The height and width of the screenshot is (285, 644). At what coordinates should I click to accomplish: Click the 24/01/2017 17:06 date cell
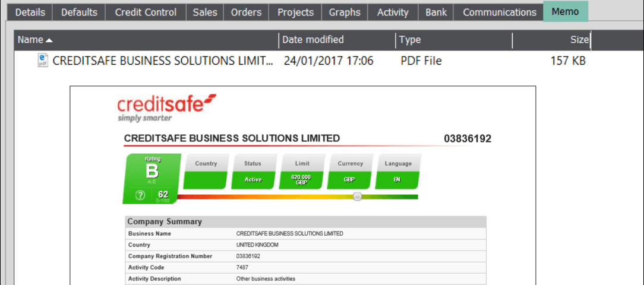(x=329, y=61)
